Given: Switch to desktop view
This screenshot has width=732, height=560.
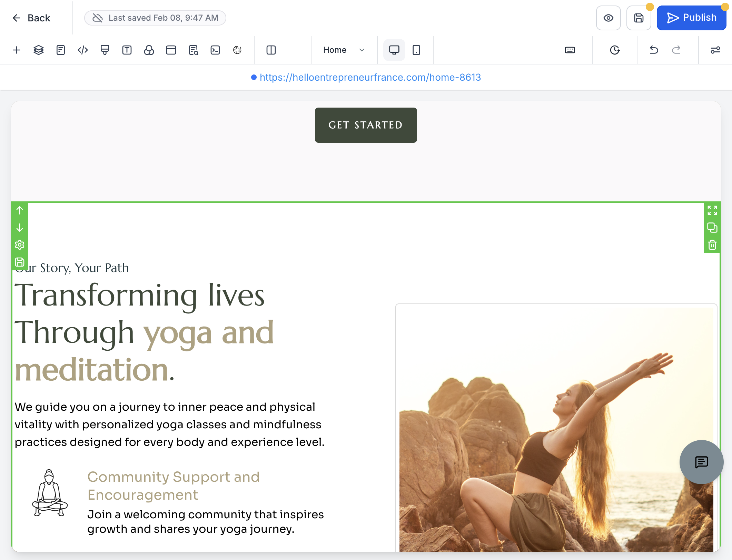Looking at the screenshot, I should [394, 50].
